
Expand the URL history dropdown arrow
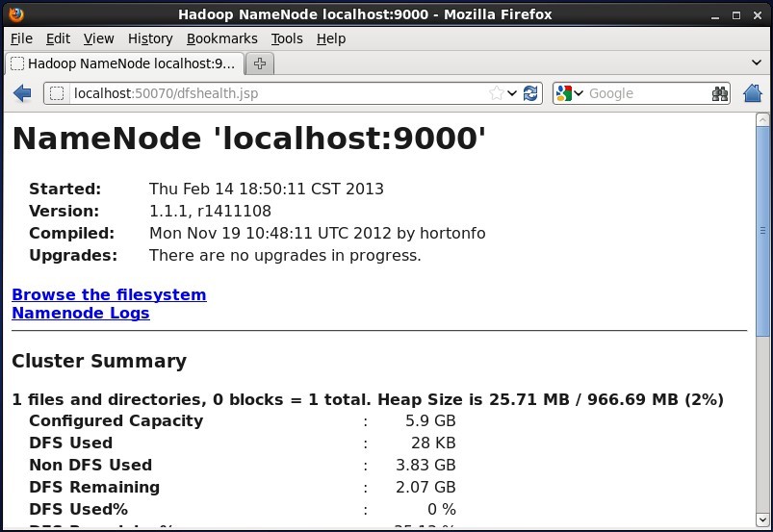[x=512, y=93]
